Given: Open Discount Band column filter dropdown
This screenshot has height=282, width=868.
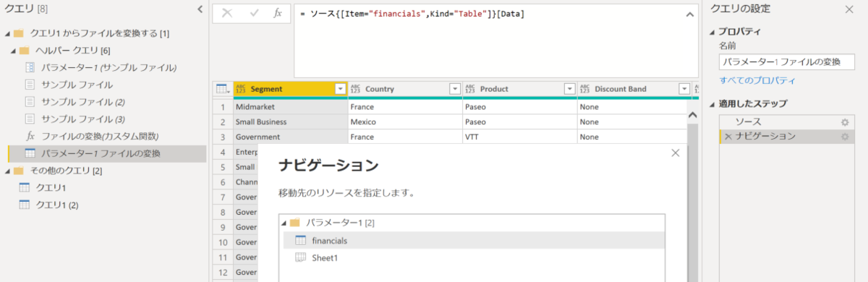Looking at the screenshot, I should (x=684, y=89).
